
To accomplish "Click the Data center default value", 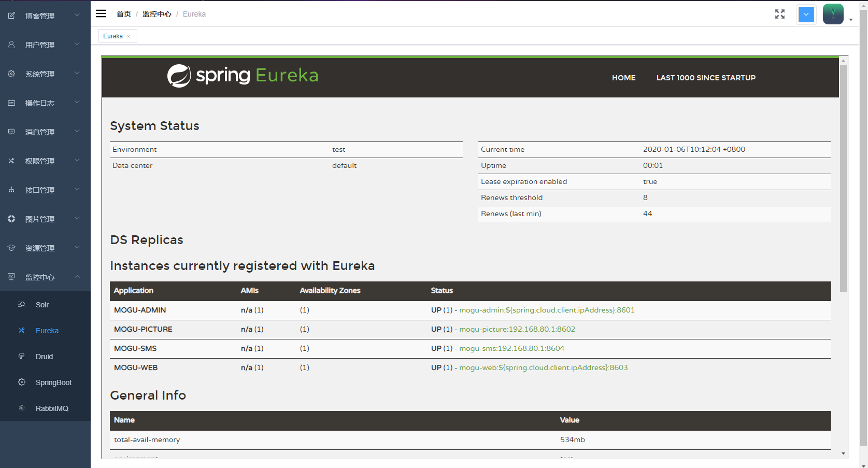I will pos(344,165).
